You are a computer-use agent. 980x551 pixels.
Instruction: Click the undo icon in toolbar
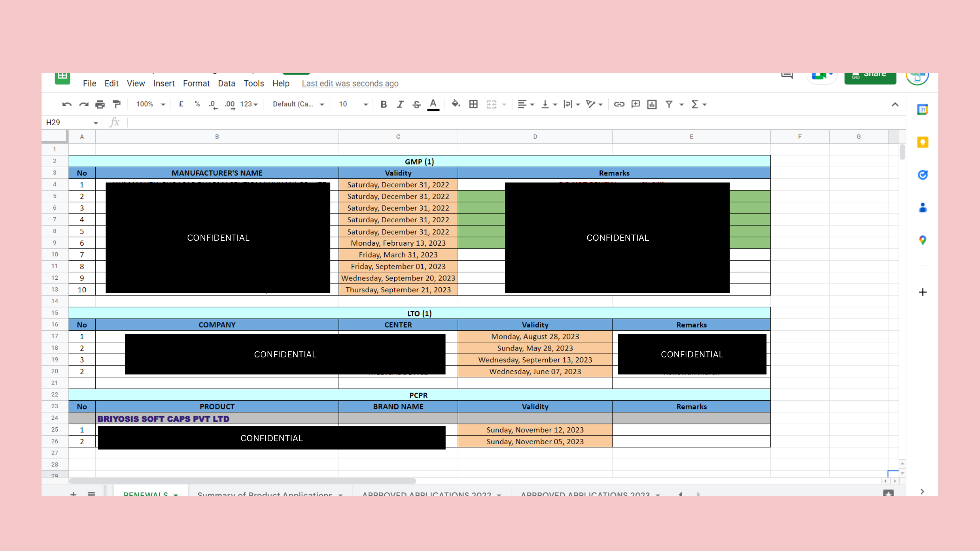coord(67,104)
